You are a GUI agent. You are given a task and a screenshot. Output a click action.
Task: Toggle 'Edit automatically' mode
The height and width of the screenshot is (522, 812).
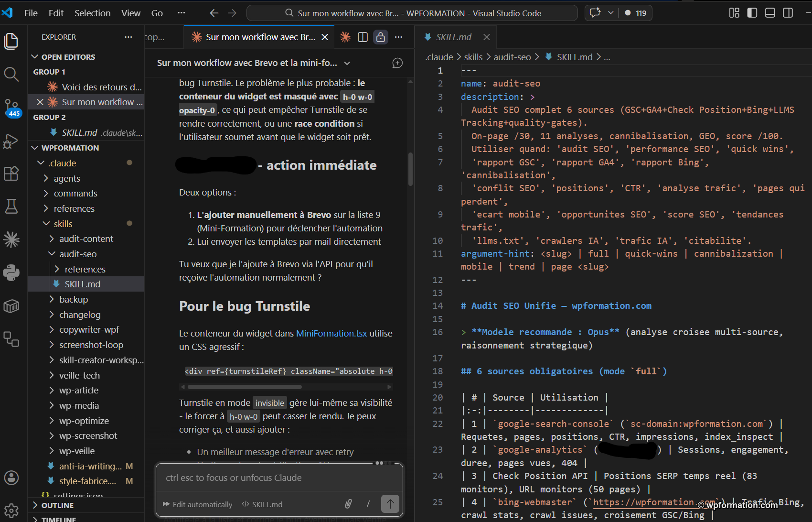click(197, 504)
